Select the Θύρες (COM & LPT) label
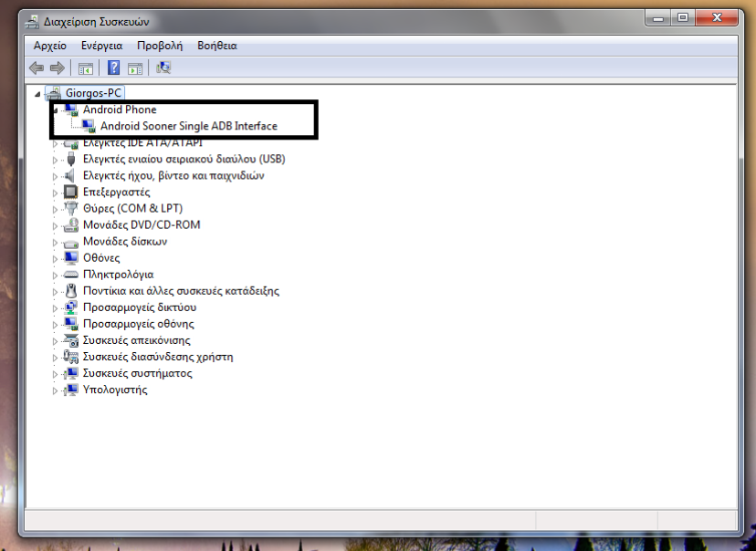The width and height of the screenshot is (756, 551). tap(132, 208)
